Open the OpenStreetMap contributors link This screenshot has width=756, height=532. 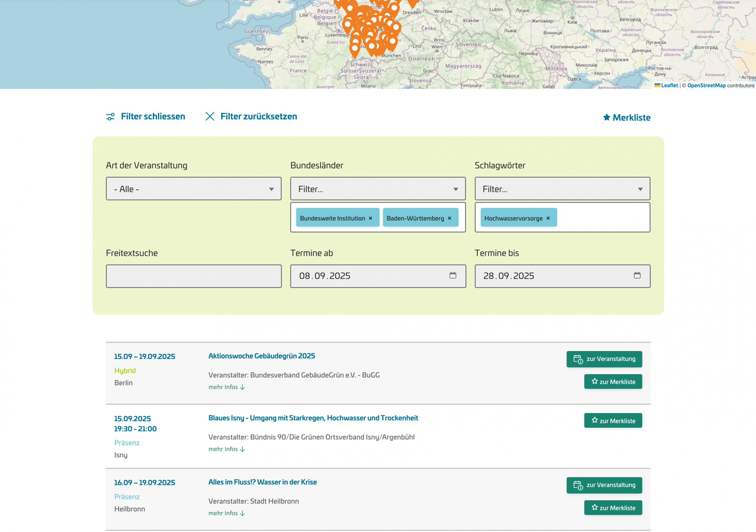706,85
